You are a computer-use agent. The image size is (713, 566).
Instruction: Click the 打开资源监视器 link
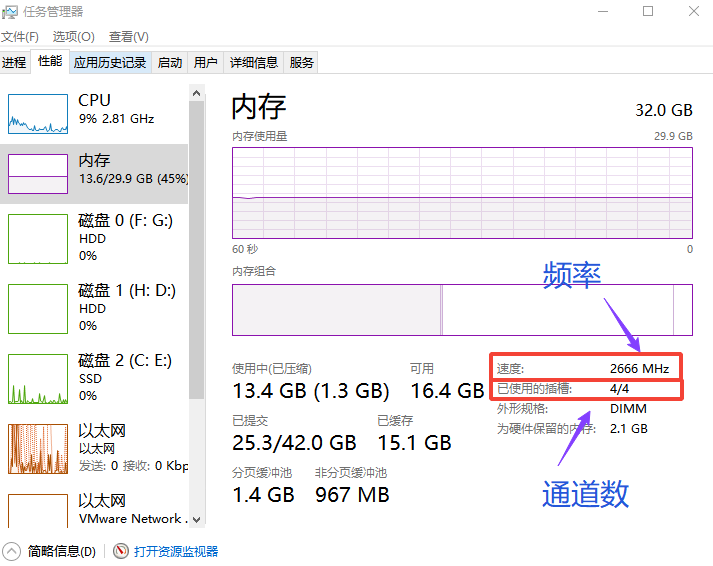point(176,551)
